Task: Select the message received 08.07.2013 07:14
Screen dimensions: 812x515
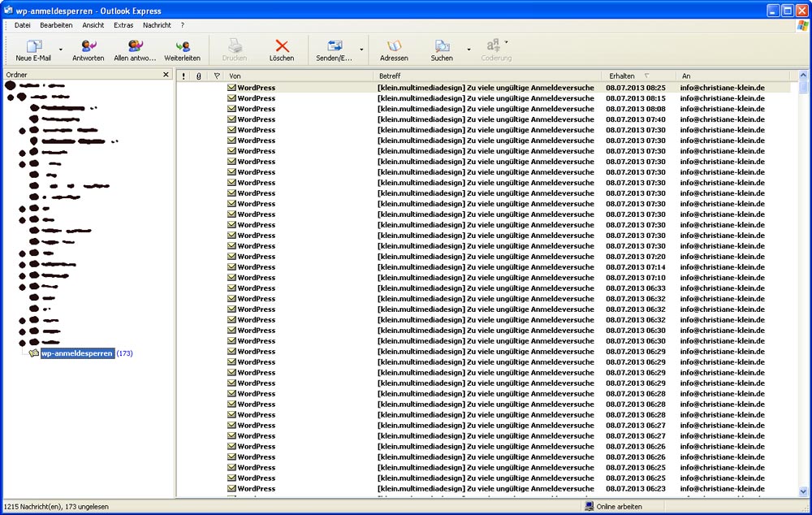Action: tap(483, 266)
